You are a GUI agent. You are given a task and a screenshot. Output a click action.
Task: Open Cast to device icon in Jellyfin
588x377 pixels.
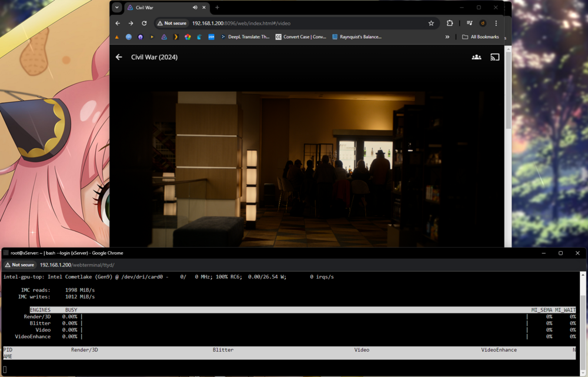click(495, 57)
